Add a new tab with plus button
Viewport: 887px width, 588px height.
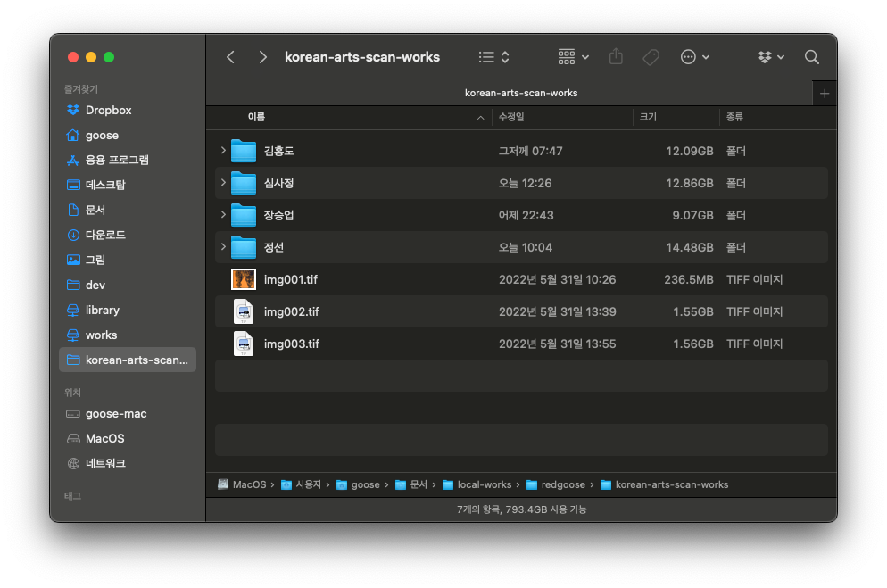coord(825,94)
